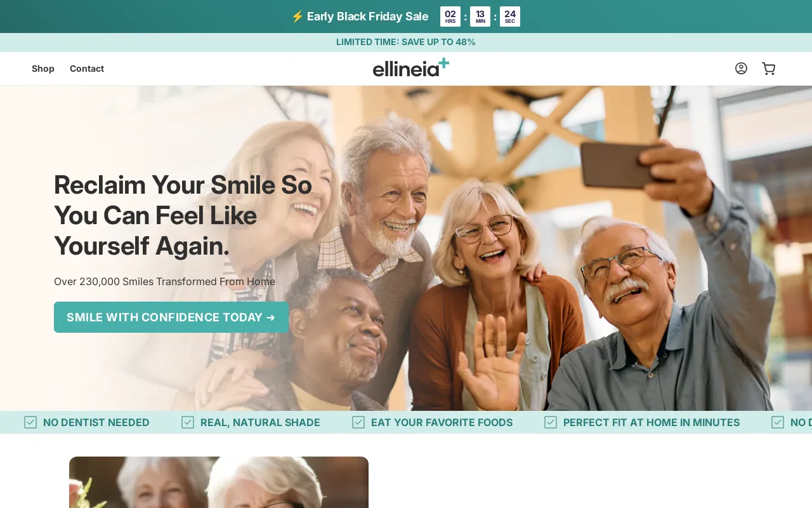Click checkmark icon beside Perfect Fit at Home
This screenshot has height=508, width=812.
551,422
